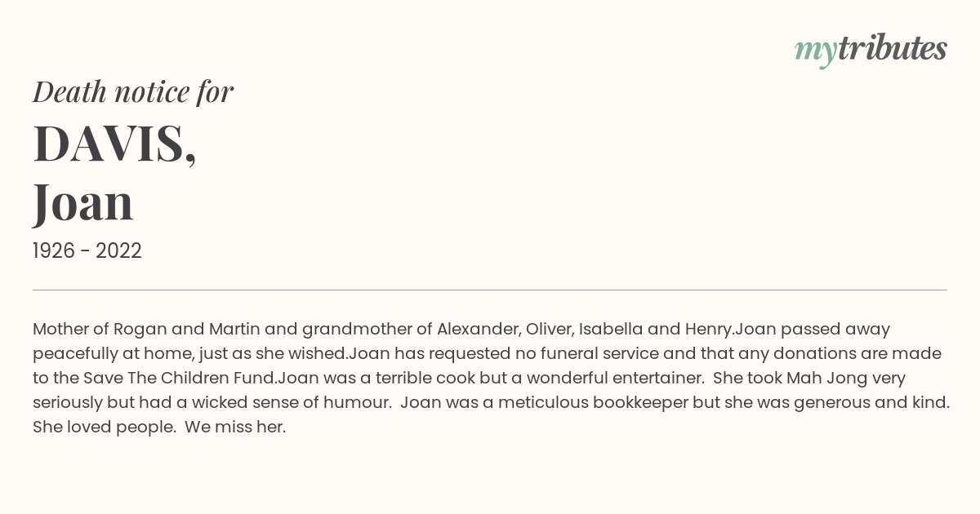Click the phrase 'peacefully at home'
Screen dimensions: 980x514
tap(109, 354)
